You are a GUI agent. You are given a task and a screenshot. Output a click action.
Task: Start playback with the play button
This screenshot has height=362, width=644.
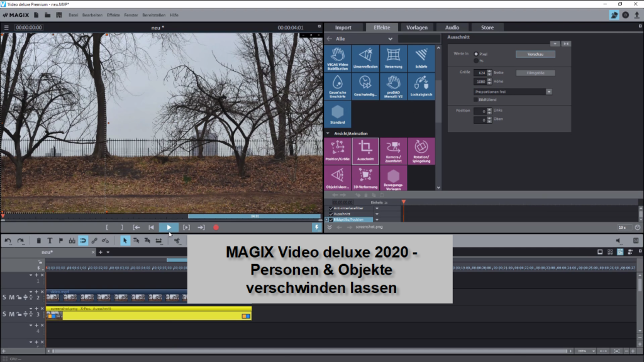pyautogui.click(x=169, y=228)
